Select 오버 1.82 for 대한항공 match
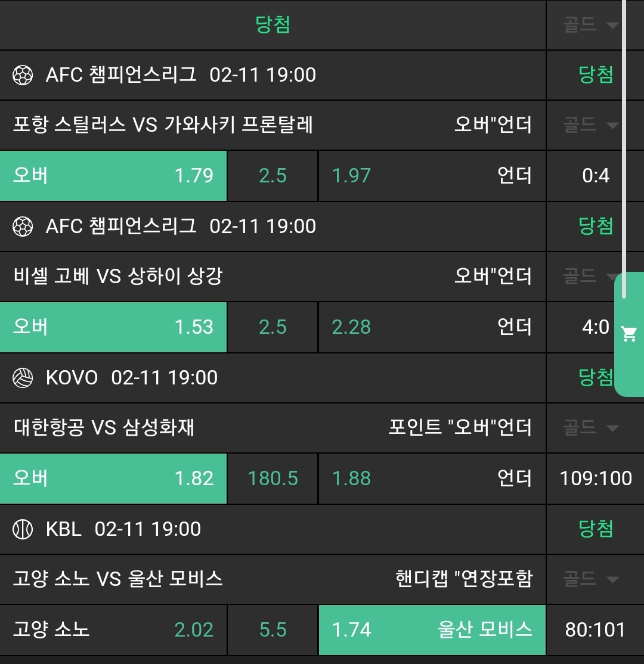Viewport: 644px width, 664px height. 113,479
